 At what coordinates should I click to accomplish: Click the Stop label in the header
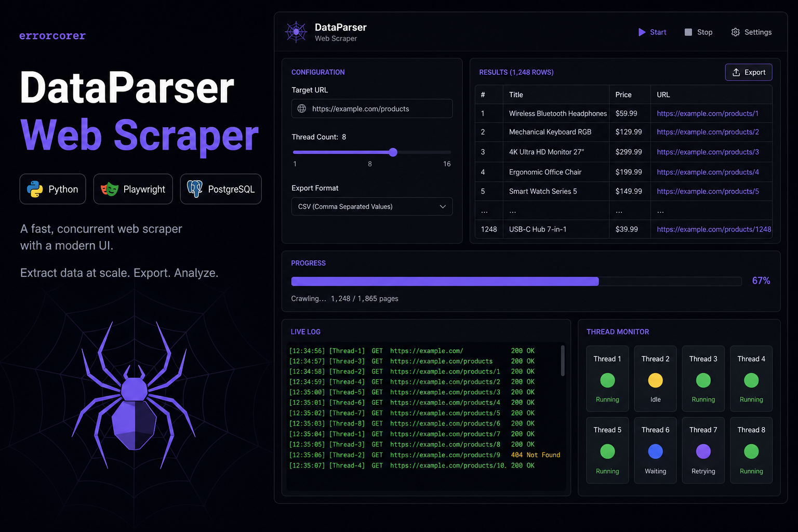[704, 32]
